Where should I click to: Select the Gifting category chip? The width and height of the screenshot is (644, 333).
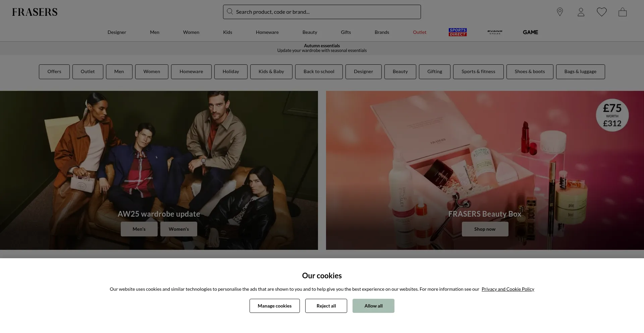click(x=435, y=72)
